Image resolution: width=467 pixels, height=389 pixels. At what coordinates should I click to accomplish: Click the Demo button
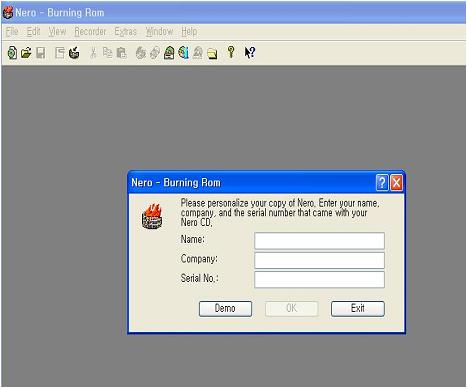225,309
